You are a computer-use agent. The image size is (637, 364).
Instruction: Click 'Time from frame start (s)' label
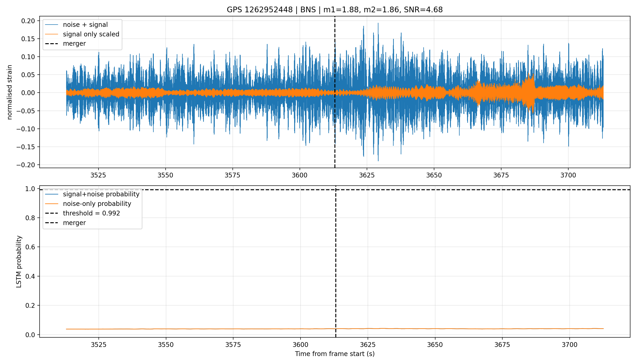coord(334,354)
